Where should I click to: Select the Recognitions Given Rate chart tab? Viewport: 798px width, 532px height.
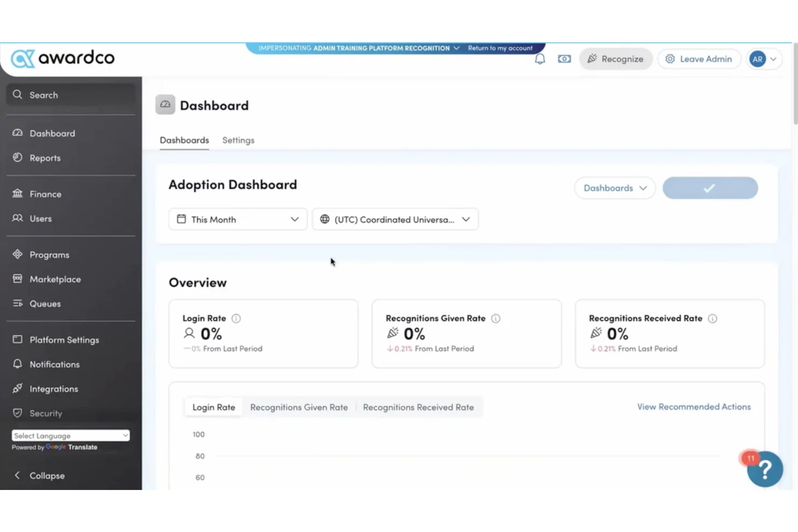click(x=299, y=407)
